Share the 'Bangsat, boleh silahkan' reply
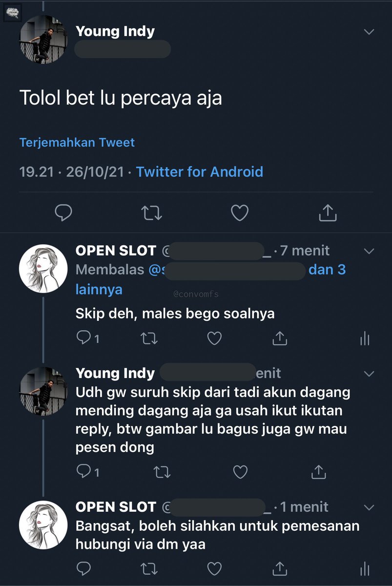392x586 pixels. coord(281,568)
